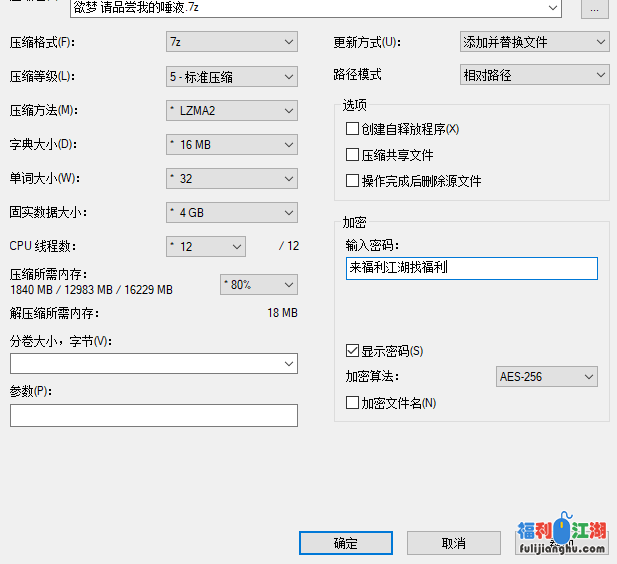617x564 pixels.
Task: Click the 输入密码 password field
Action: pos(471,268)
